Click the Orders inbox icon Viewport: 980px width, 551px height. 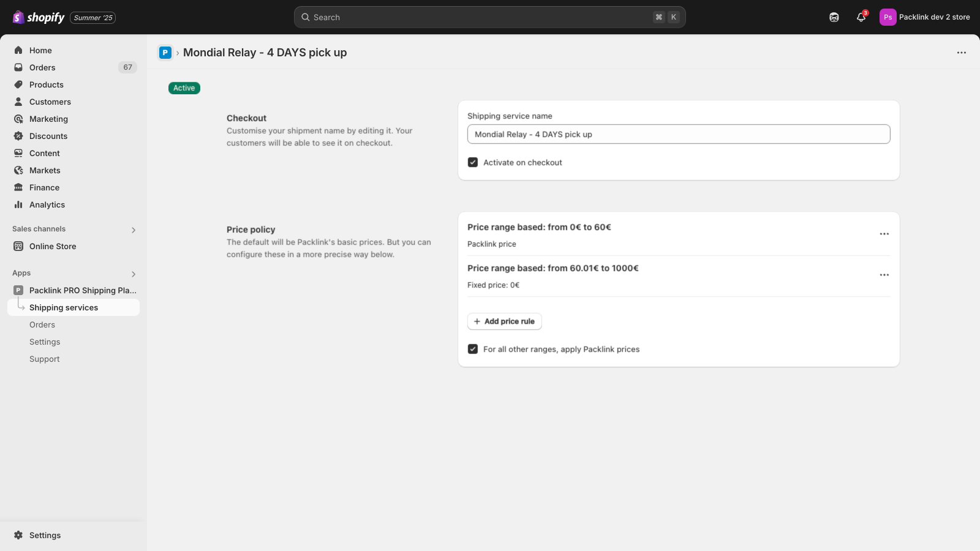click(18, 67)
